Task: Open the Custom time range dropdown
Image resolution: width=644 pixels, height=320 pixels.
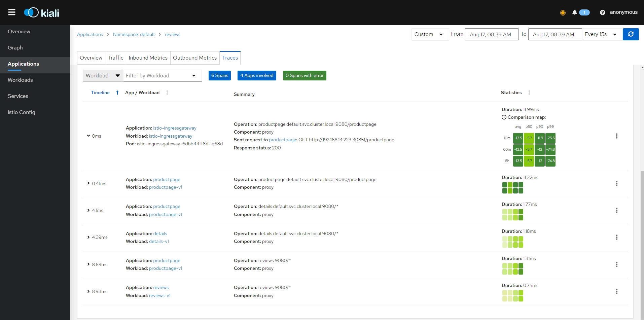Action: tap(430, 34)
